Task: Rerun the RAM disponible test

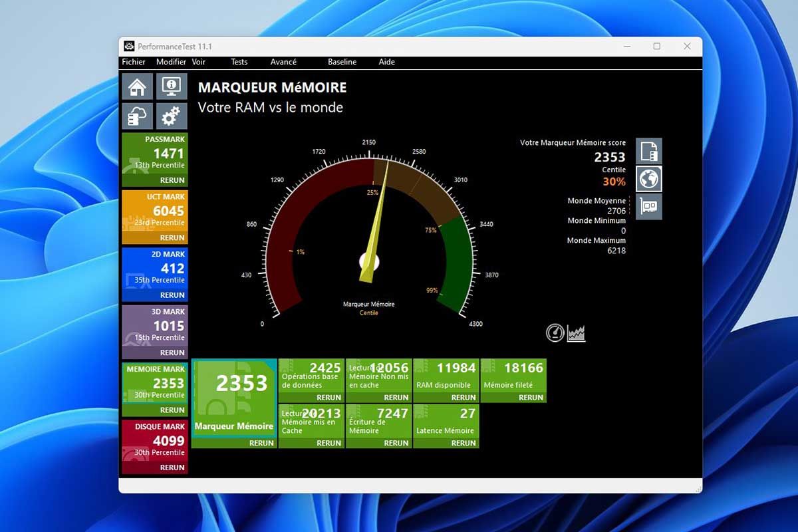Action: click(464, 398)
